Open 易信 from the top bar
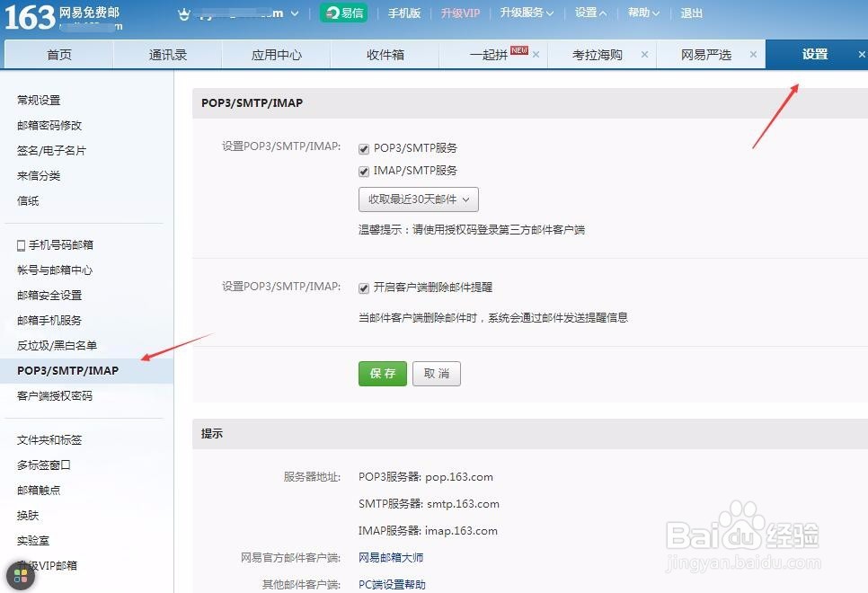 point(344,13)
